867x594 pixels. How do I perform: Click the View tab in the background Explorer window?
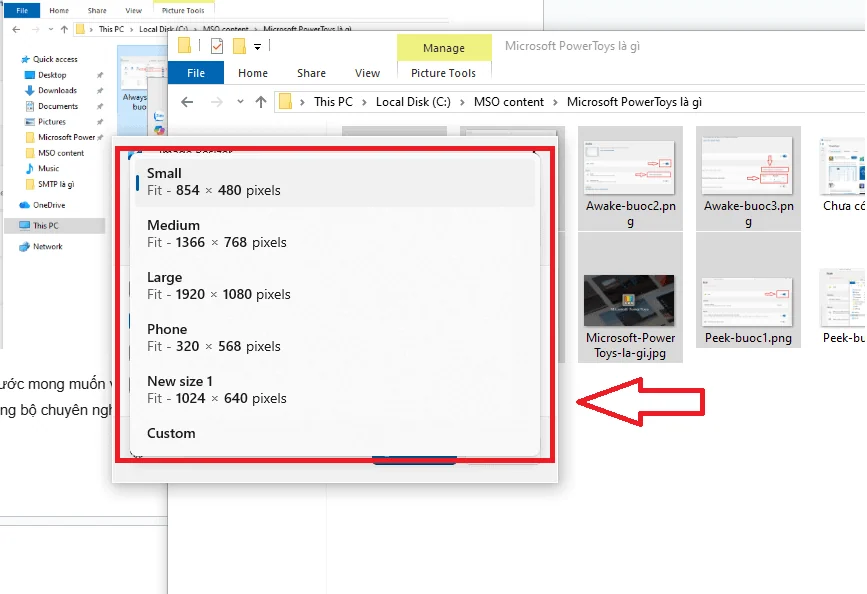coord(133,11)
